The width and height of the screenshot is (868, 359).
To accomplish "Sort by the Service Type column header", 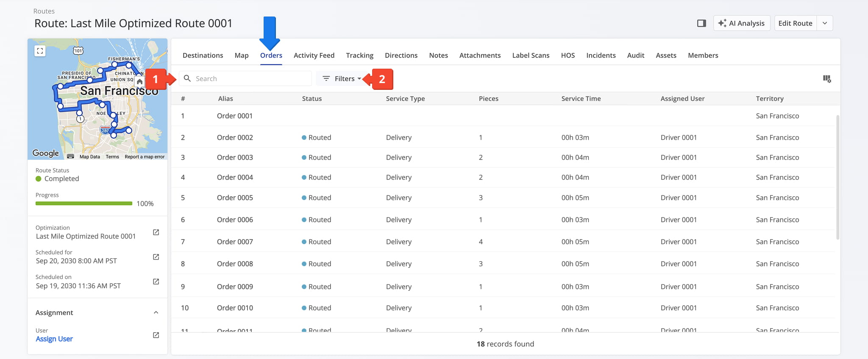I will pyautogui.click(x=405, y=98).
